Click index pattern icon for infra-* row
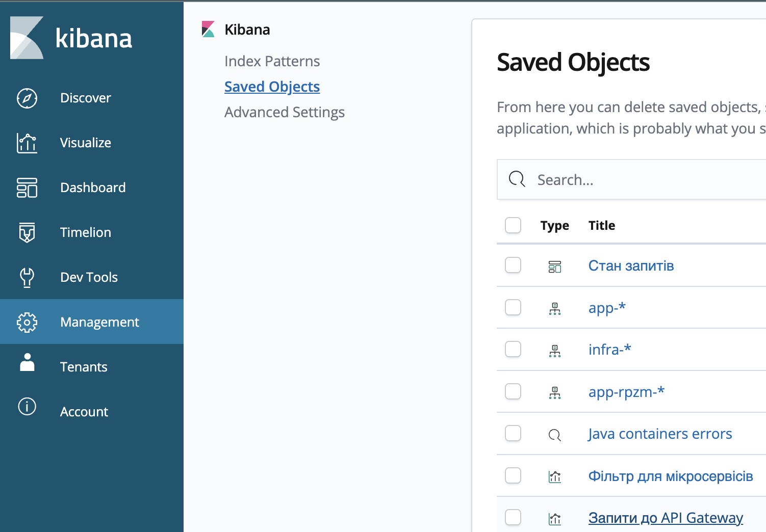This screenshot has height=532, width=766. [x=555, y=351]
